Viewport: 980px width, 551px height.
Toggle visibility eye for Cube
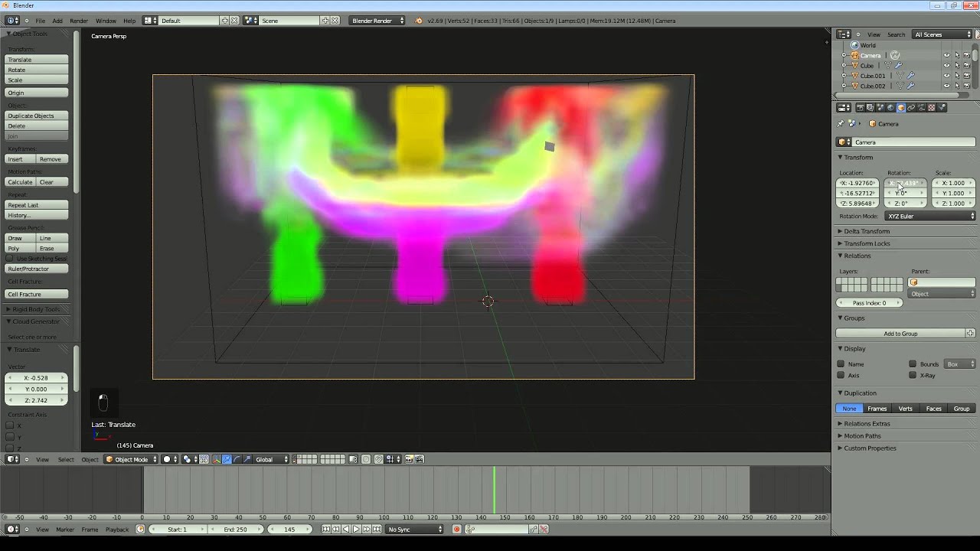coord(946,65)
